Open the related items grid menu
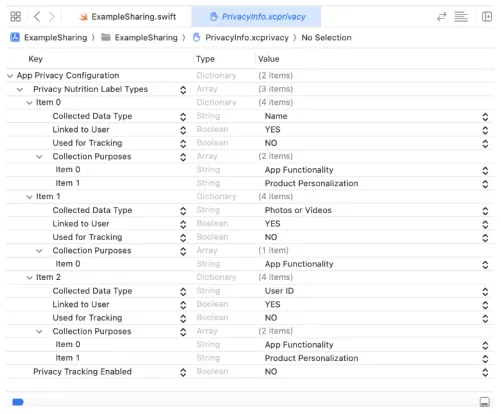The height and width of the screenshot is (414, 501). coord(16,16)
